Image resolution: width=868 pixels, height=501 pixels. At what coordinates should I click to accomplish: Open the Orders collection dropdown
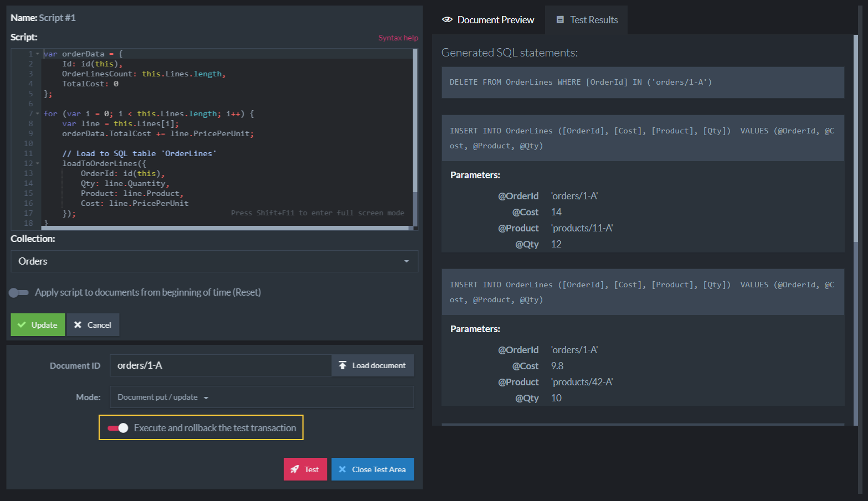pos(214,261)
